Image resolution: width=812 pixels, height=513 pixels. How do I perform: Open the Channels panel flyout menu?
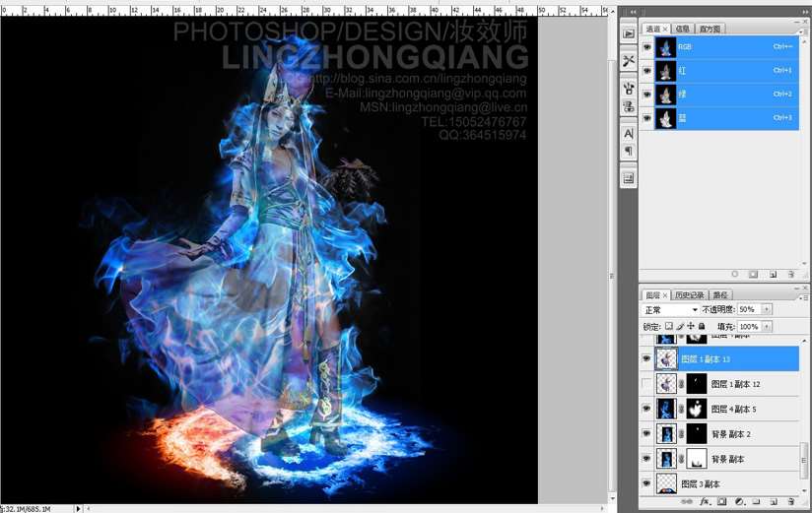click(805, 32)
